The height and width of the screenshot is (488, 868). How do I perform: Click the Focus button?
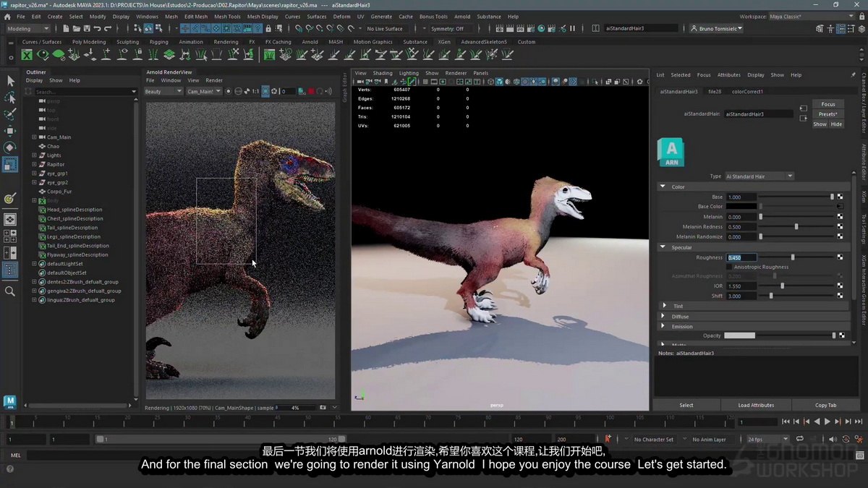[828, 104]
